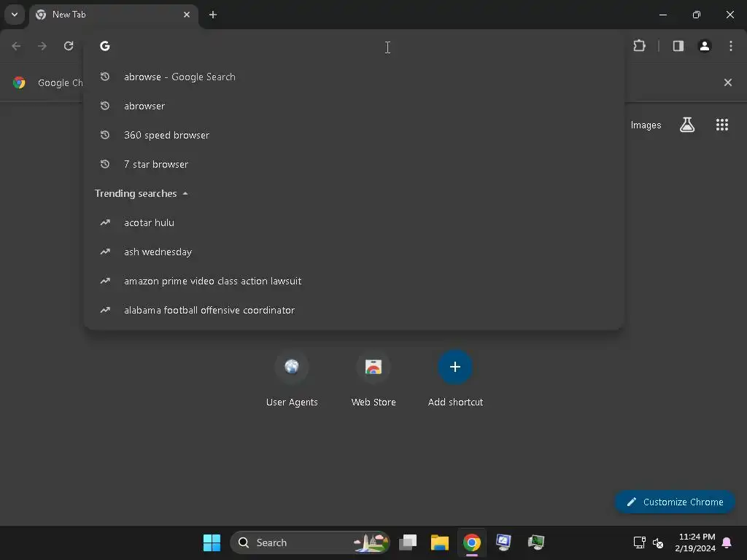
Task: Click the network status tray icon
Action: coord(639,542)
